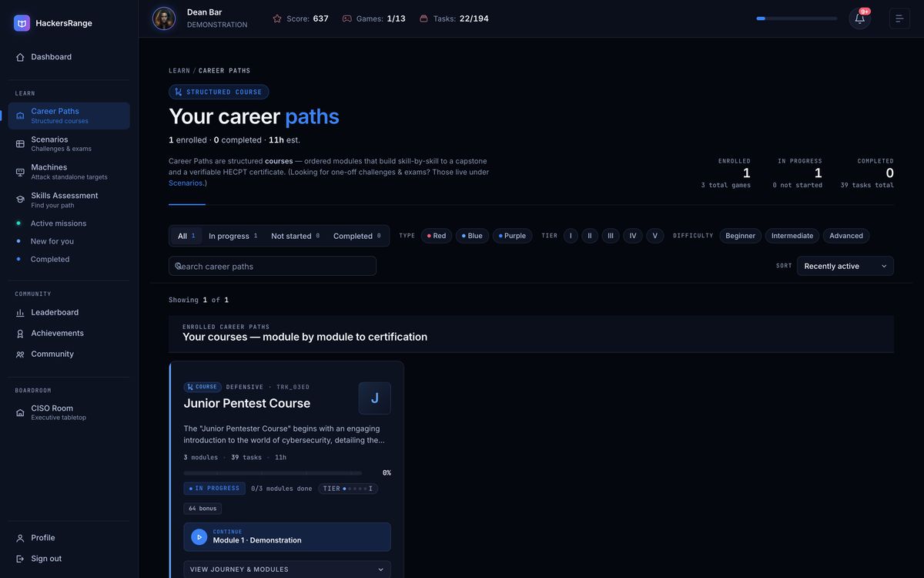The image size is (924, 578).
Task: Click the Games controller icon
Action: (x=346, y=18)
